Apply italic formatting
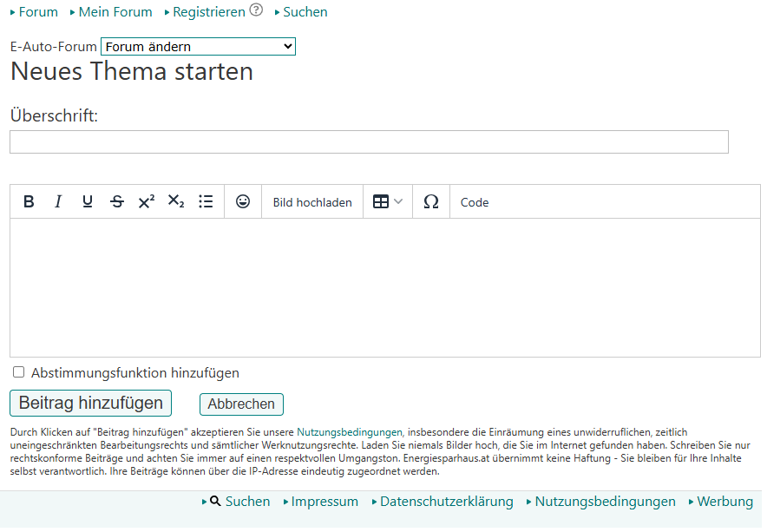Viewport: 767px width, 532px height. point(58,201)
